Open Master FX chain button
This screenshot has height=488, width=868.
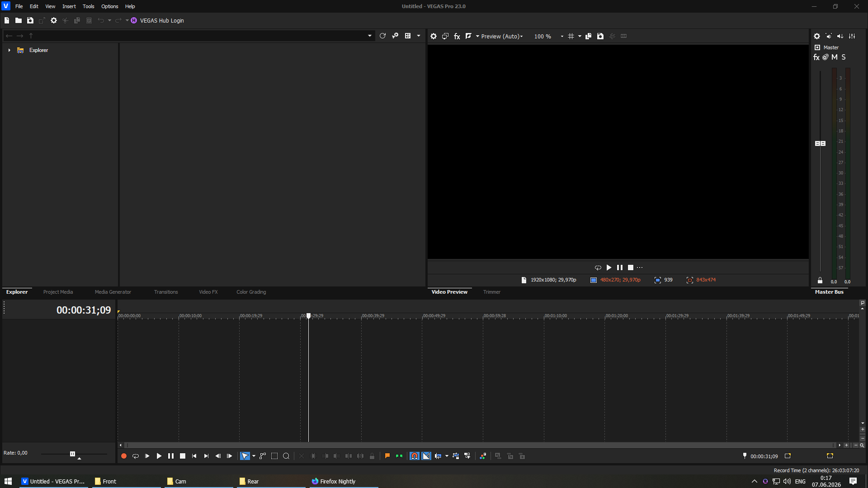(x=816, y=57)
